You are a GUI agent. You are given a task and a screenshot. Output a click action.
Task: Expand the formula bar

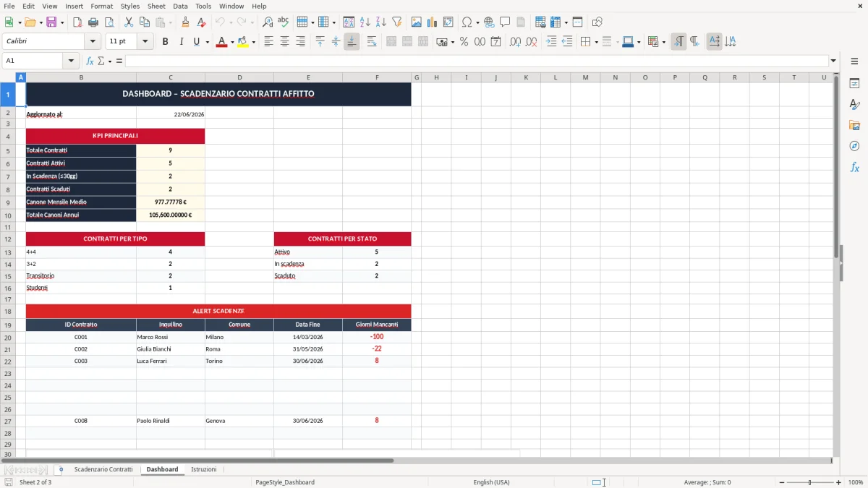pos(833,61)
